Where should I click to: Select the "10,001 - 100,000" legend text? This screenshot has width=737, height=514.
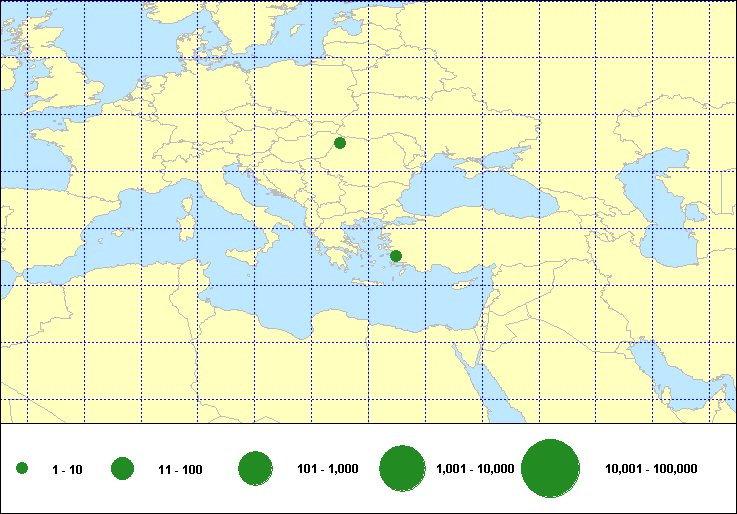tap(651, 469)
